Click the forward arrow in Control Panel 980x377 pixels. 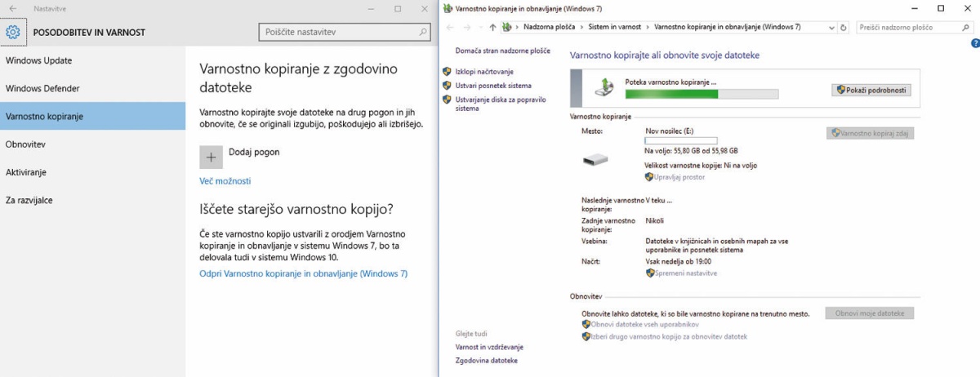point(467,27)
